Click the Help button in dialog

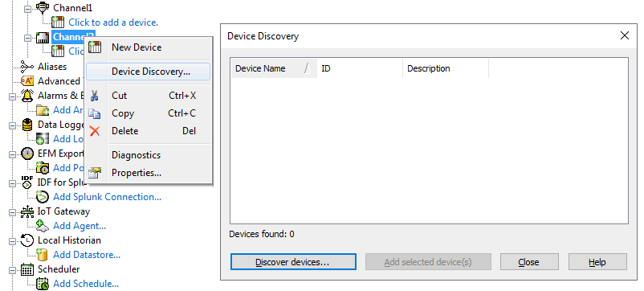click(597, 262)
